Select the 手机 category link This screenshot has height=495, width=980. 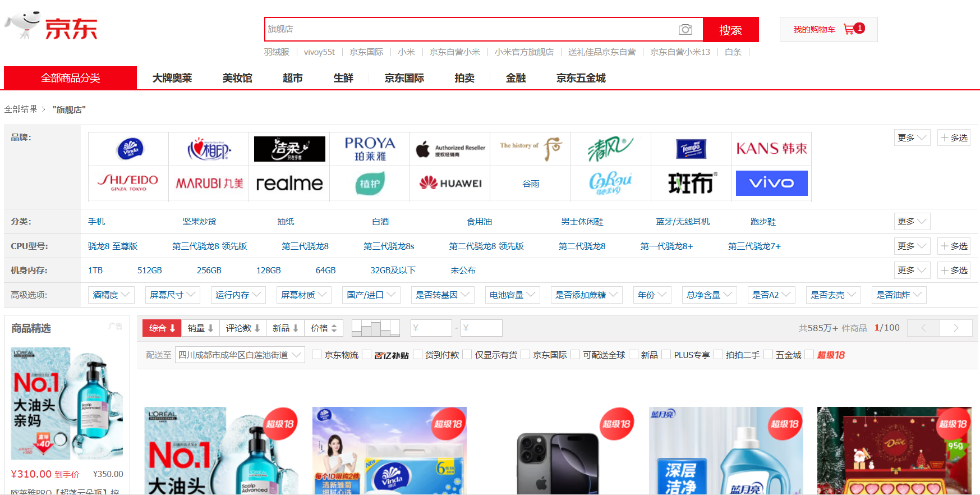point(96,222)
